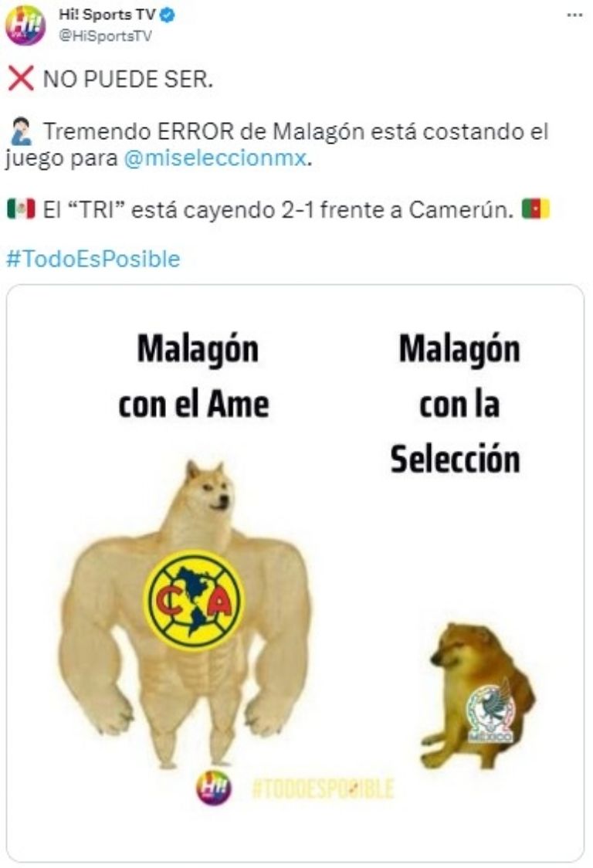This screenshot has width=593, height=868.
Task: Click the Hi! Sports TV display name
Action: [107, 15]
